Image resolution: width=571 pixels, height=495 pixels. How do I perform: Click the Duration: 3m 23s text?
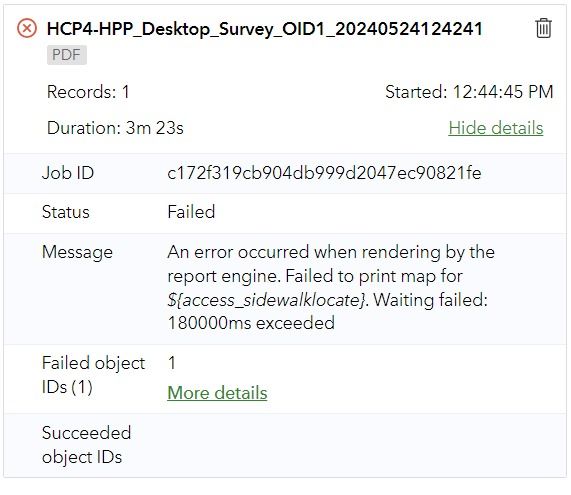[x=115, y=128]
